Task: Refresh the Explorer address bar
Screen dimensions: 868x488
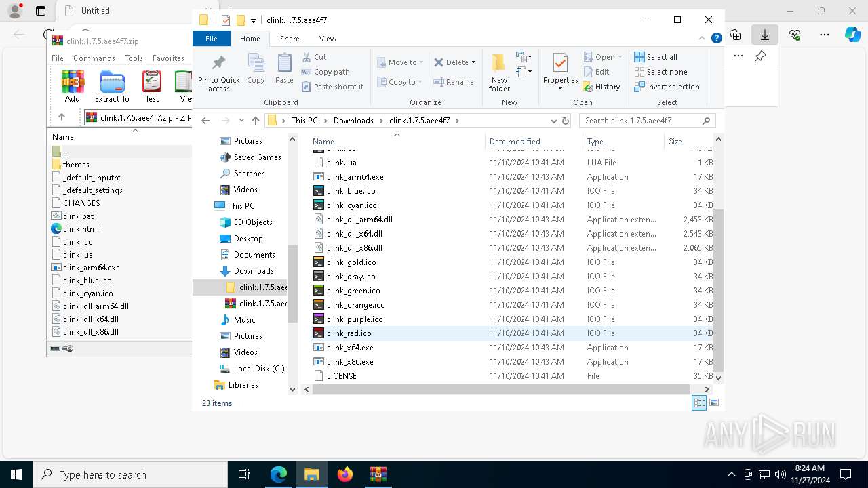Action: tap(566, 121)
